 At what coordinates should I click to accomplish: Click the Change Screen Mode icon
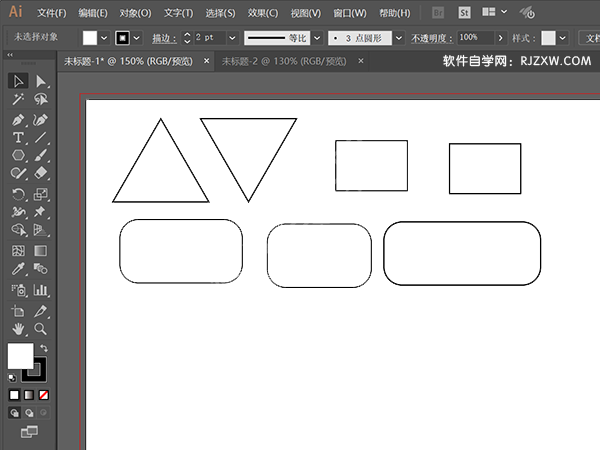(29, 432)
